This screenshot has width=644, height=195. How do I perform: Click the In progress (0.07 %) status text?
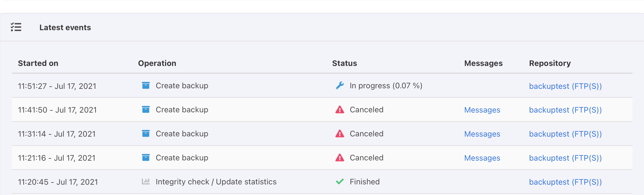click(x=386, y=86)
